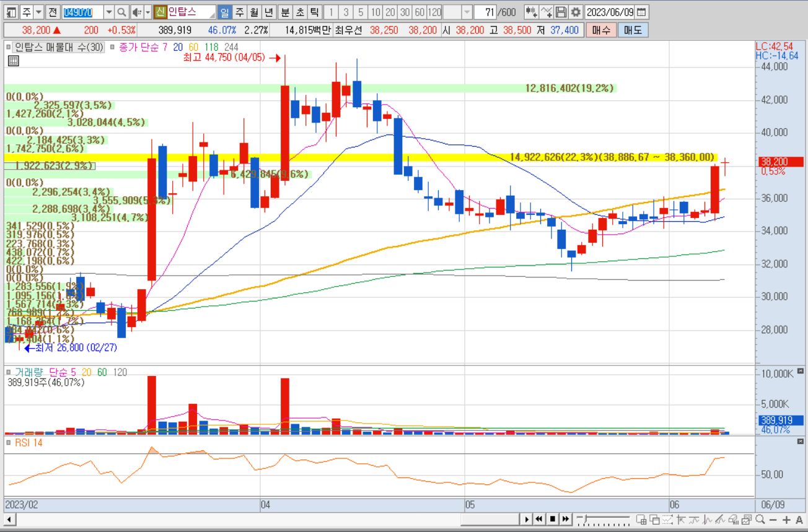This screenshot has height=532, width=808.
Task: Open the small grid table icon under 인탑스 매물대
Action: tap(13, 60)
